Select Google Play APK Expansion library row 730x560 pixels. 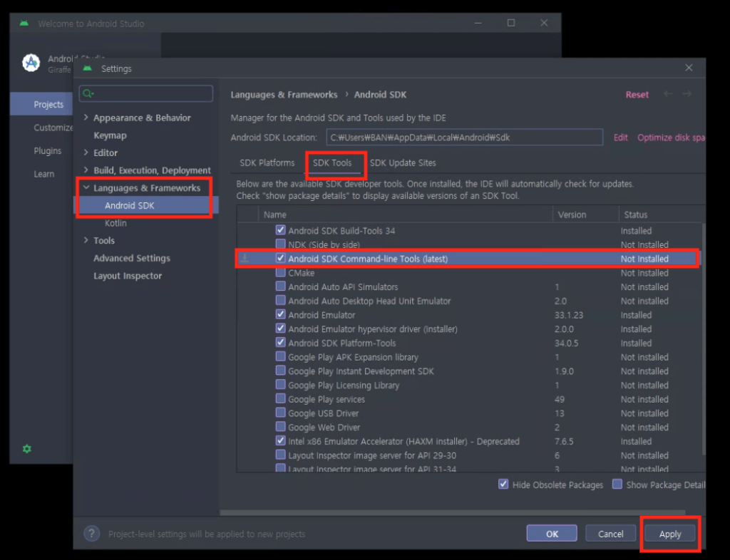pos(469,357)
